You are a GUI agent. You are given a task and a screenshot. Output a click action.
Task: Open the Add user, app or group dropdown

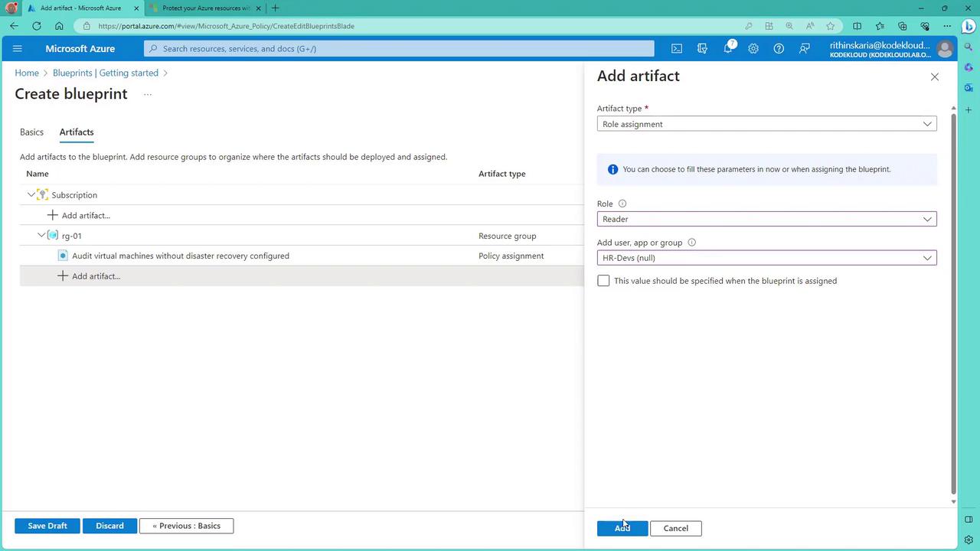pos(766,258)
